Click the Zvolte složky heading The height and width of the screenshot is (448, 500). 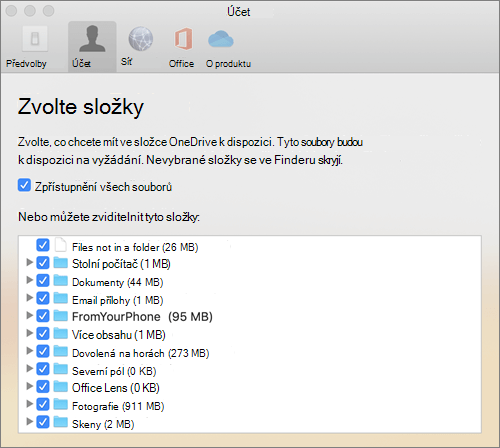(81, 107)
